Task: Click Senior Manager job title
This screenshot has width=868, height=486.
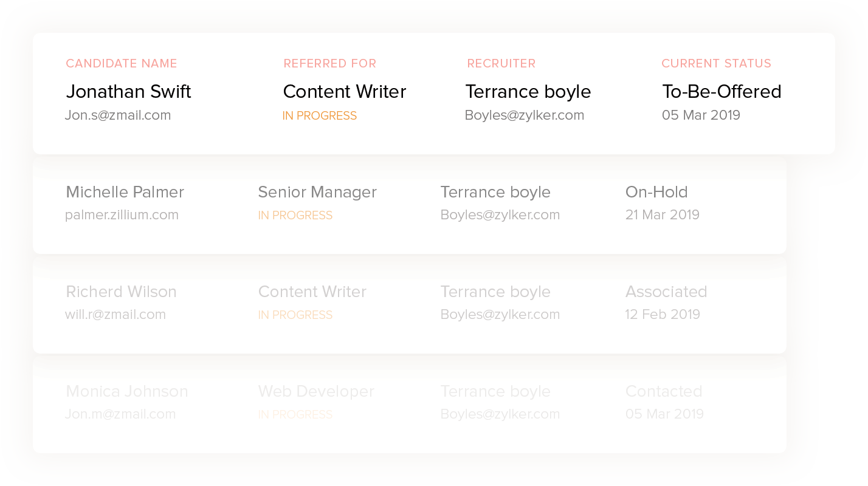Action: [x=317, y=193]
